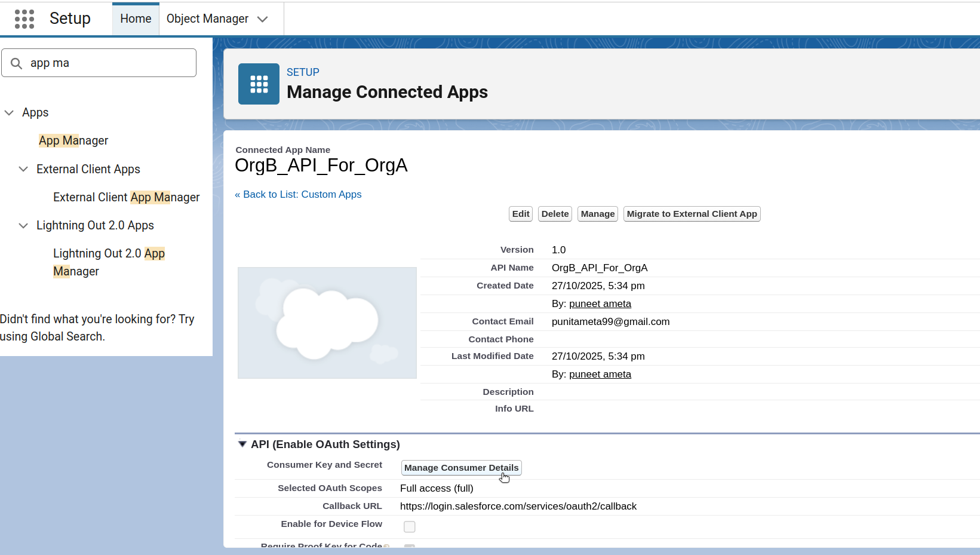Check Require Proof Key for Code checkbox
The height and width of the screenshot is (555, 980).
[410, 547]
